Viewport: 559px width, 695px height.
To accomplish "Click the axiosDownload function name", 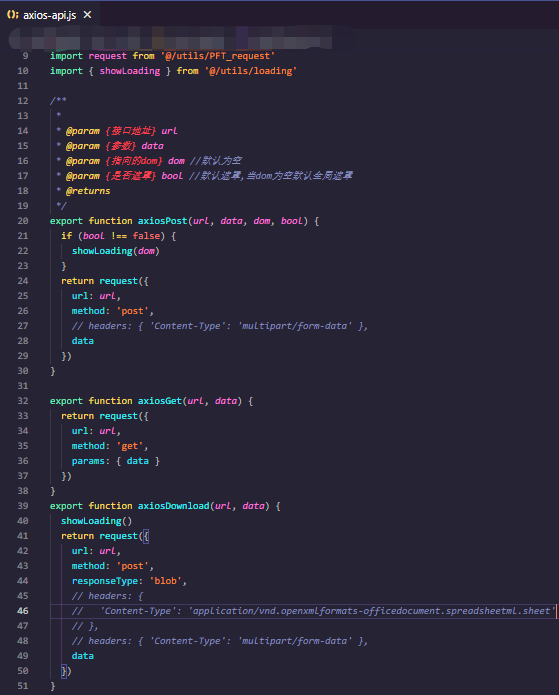I will (x=174, y=506).
